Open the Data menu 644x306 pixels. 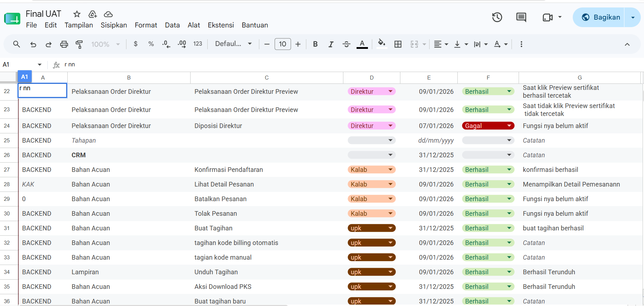tap(172, 25)
